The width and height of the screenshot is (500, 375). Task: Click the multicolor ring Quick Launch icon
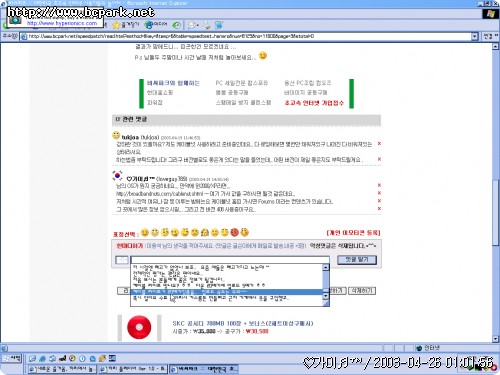point(72,359)
